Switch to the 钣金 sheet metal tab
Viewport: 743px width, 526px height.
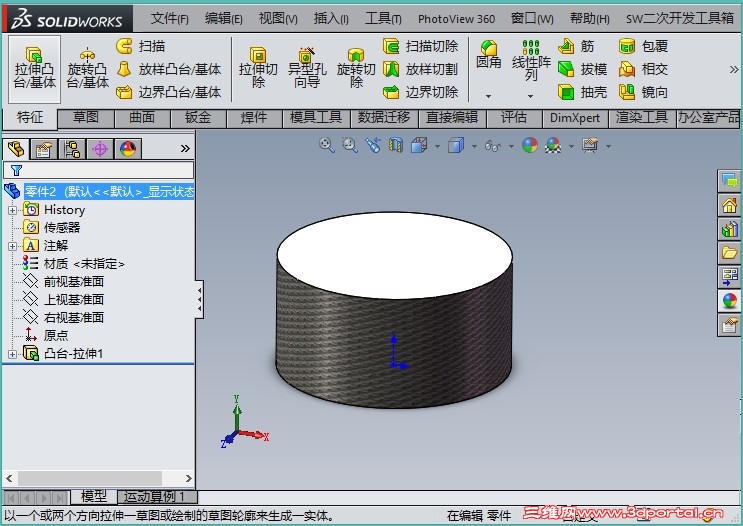click(x=198, y=118)
